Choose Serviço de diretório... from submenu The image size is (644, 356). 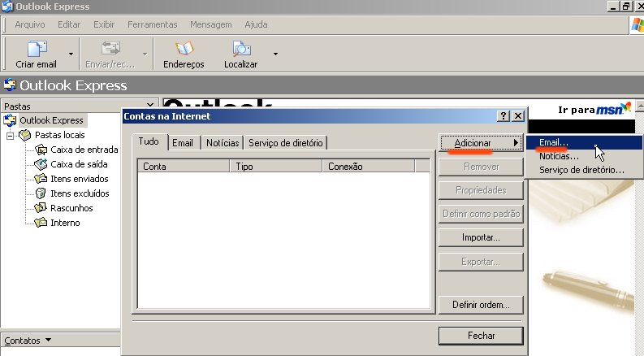(584, 170)
